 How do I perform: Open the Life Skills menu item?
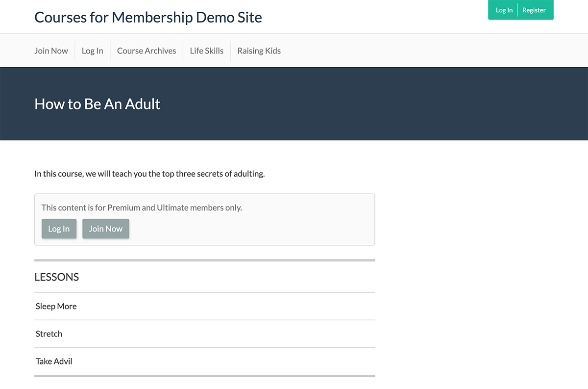[x=206, y=51]
